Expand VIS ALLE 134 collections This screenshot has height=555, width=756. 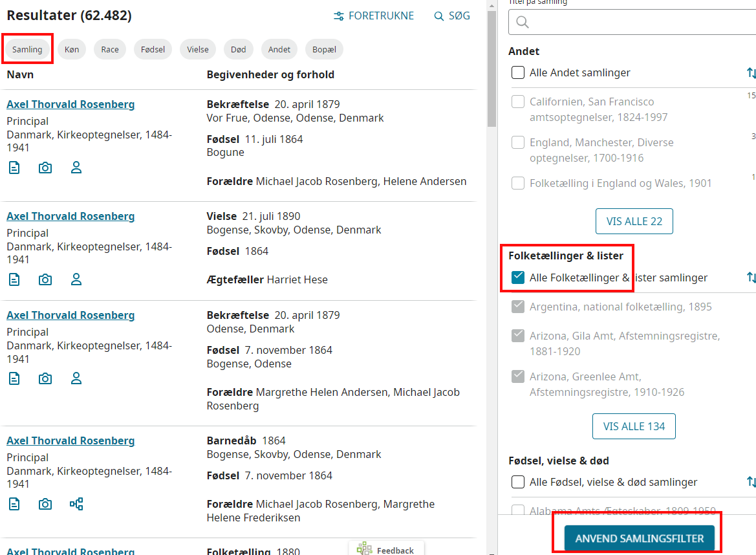[x=634, y=426]
